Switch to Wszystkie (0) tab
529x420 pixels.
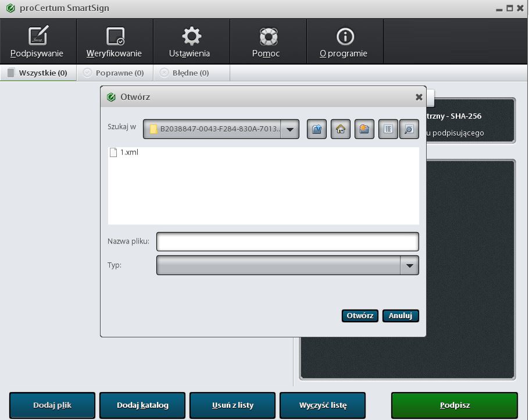[x=38, y=73]
